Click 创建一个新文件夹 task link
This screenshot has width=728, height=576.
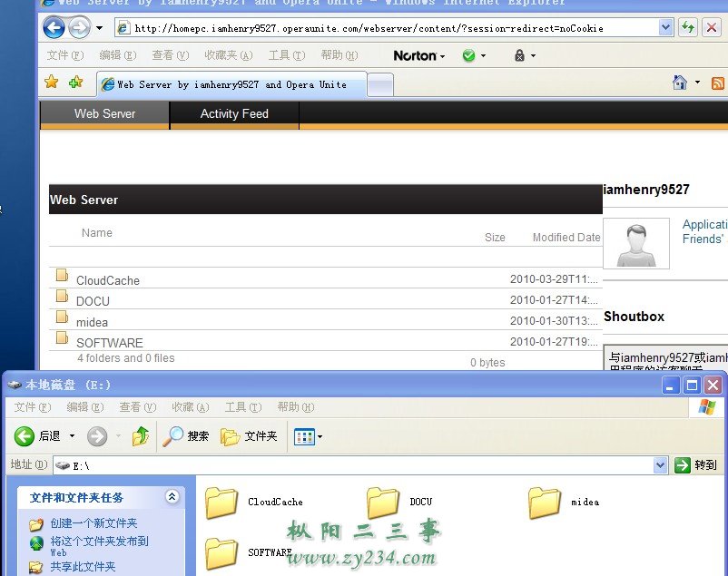[x=93, y=523]
